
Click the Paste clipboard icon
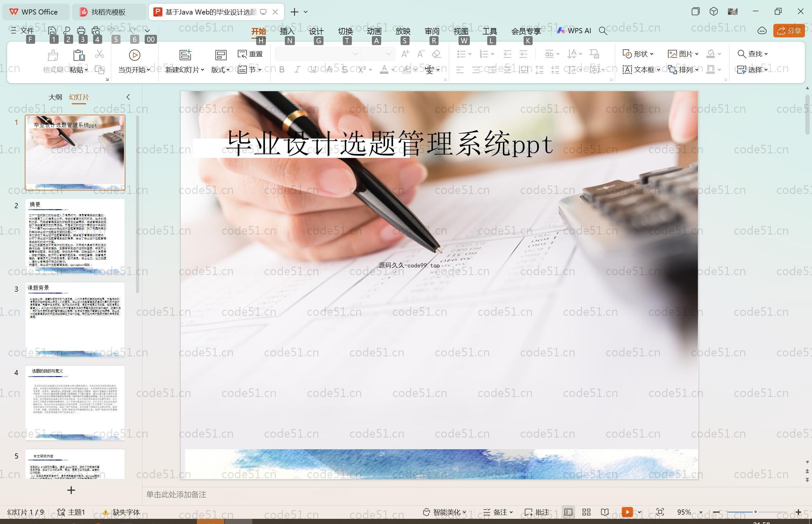(79, 55)
